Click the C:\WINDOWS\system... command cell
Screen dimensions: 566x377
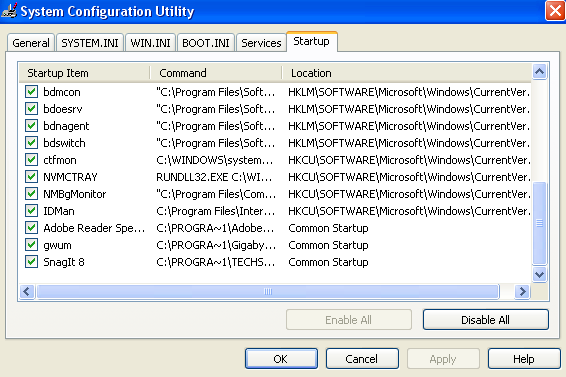(214, 160)
